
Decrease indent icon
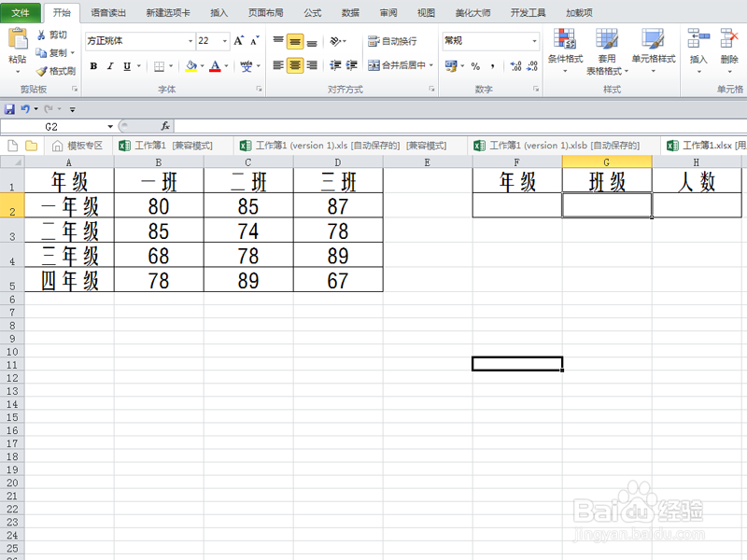(x=335, y=65)
